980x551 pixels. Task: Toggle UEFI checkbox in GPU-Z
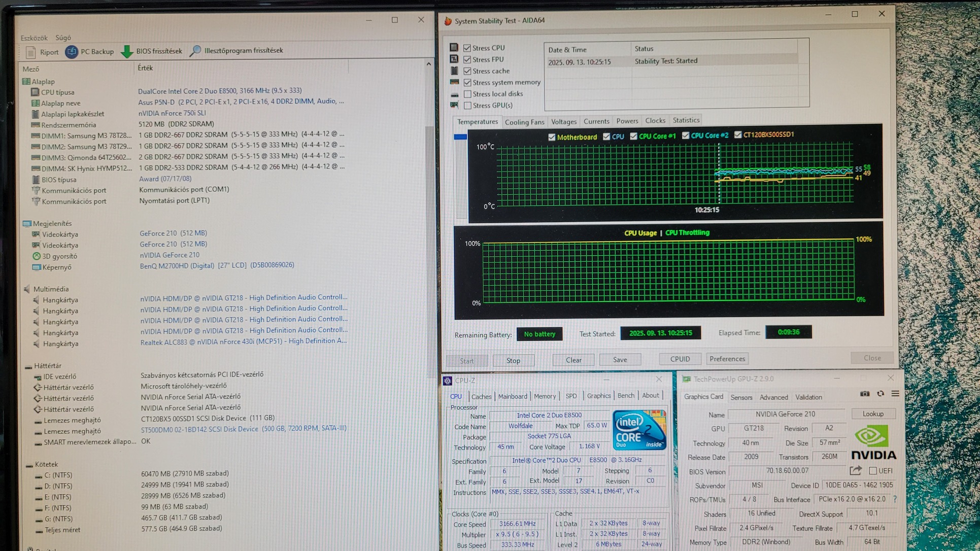point(873,471)
